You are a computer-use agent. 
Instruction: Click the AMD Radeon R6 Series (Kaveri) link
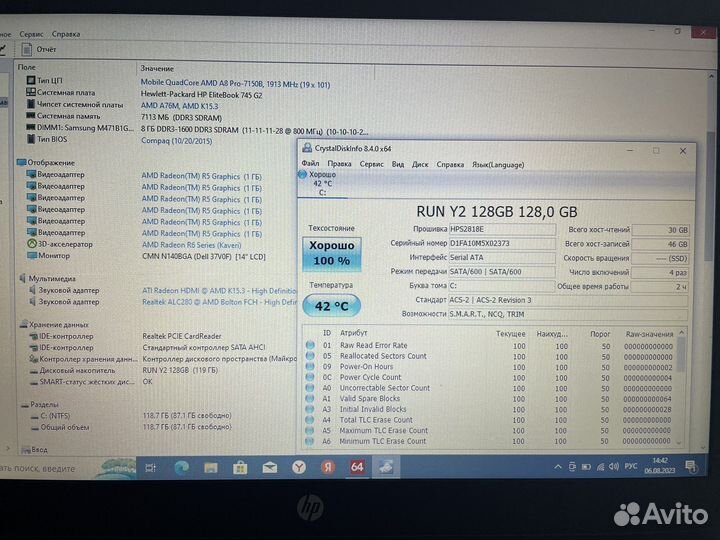point(191,245)
